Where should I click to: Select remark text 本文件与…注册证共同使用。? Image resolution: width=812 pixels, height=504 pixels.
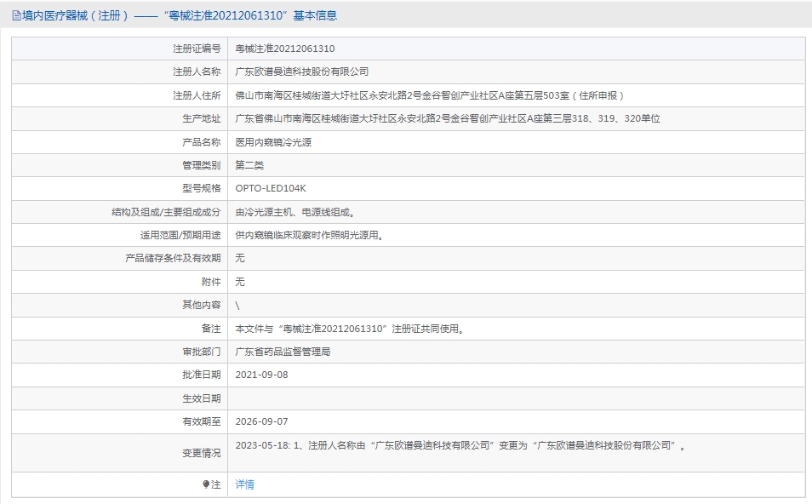[x=350, y=329]
